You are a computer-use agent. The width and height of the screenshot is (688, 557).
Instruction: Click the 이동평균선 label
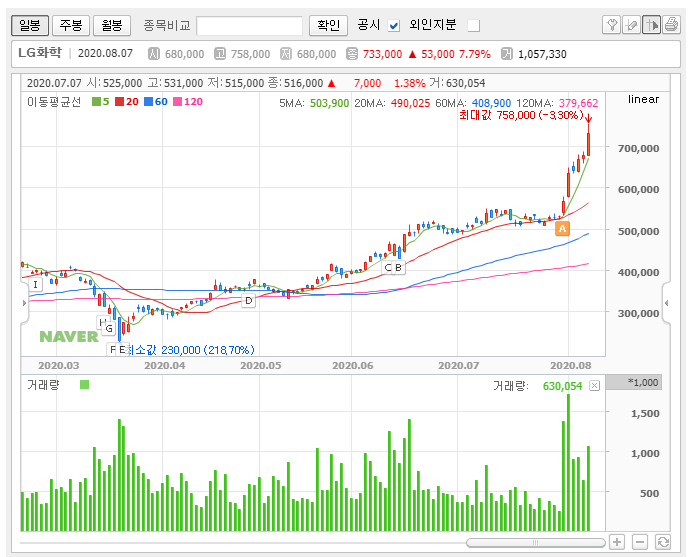tap(54, 102)
